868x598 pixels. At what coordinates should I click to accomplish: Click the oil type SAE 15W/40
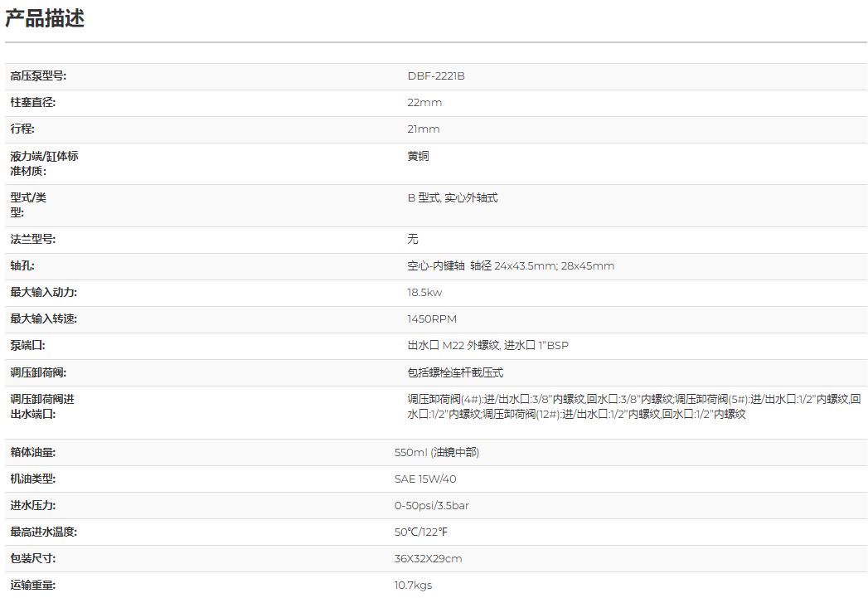pos(425,479)
